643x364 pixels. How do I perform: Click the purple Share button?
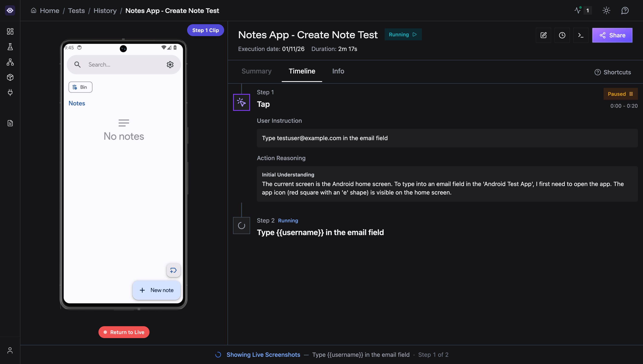(612, 35)
